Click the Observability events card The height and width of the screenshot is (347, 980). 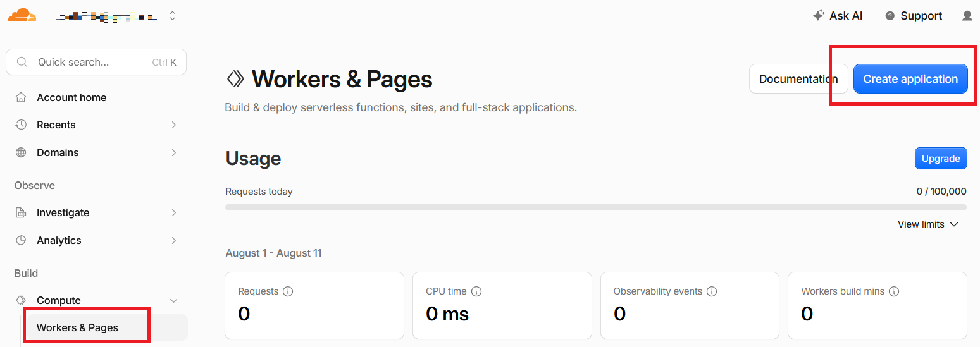pyautogui.click(x=690, y=306)
